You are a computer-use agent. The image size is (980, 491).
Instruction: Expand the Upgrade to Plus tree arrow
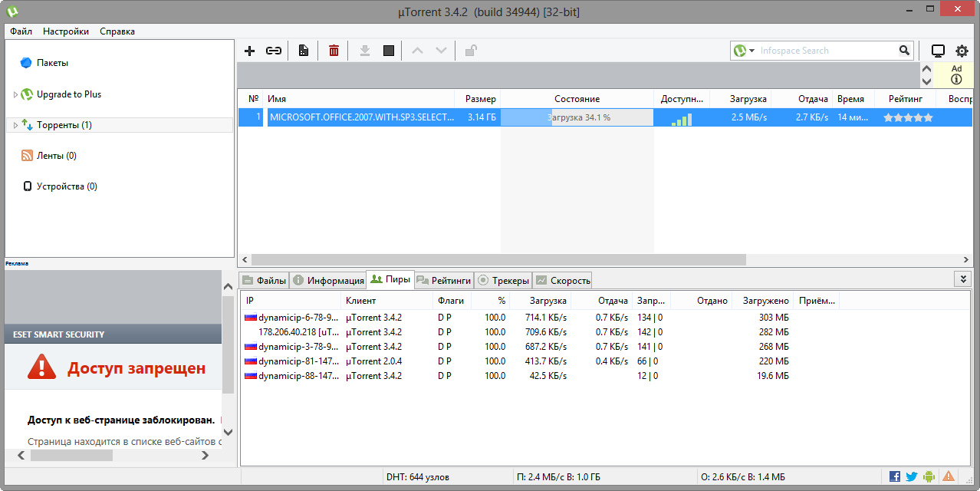[15, 94]
